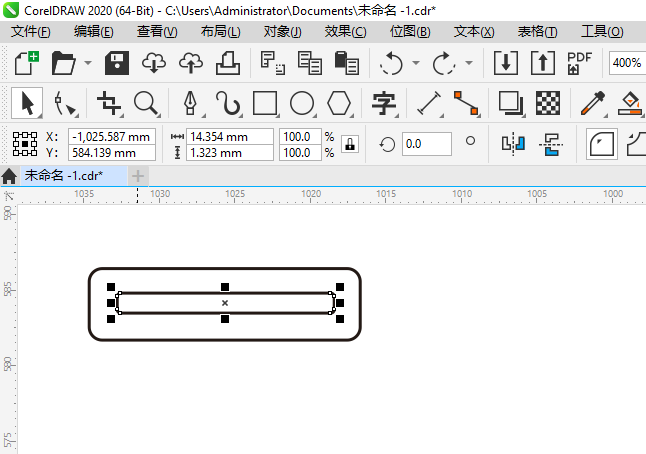Open the 布局(L) menu
The image size is (646, 454).
tap(220, 32)
